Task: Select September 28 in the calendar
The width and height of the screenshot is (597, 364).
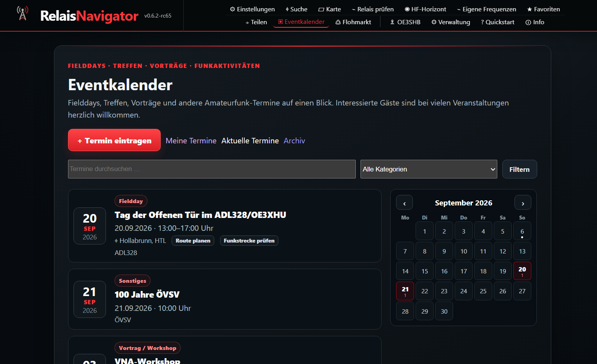Action: click(405, 311)
